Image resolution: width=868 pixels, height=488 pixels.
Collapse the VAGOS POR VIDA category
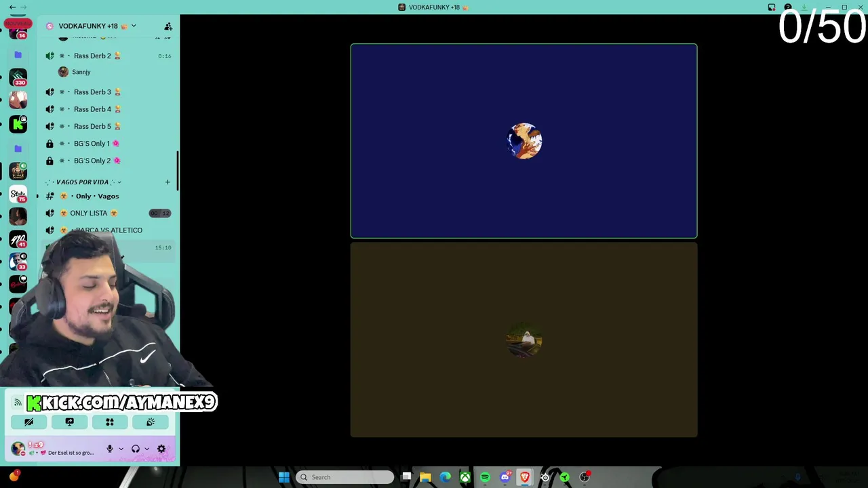(83, 182)
